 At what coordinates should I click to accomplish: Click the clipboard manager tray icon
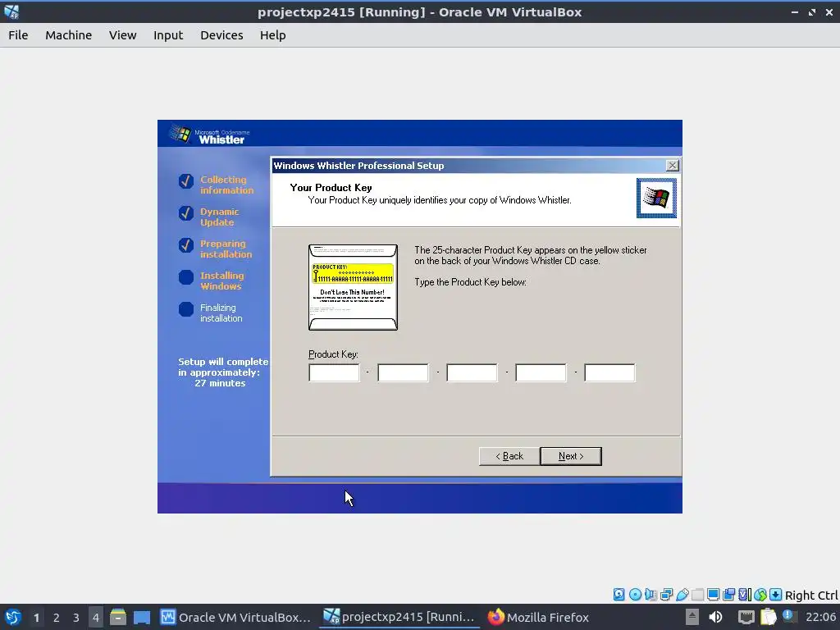click(768, 617)
